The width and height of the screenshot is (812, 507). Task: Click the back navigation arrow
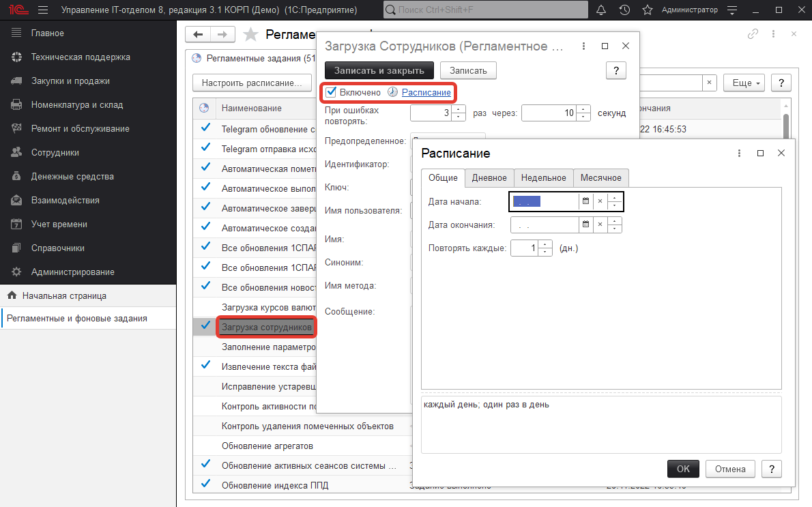tap(198, 35)
